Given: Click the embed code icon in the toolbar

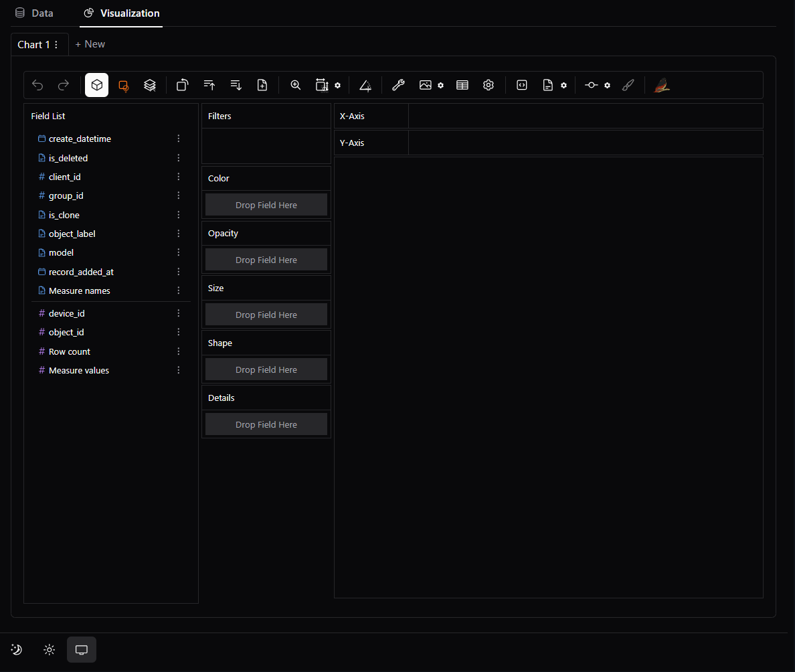Looking at the screenshot, I should 521,85.
